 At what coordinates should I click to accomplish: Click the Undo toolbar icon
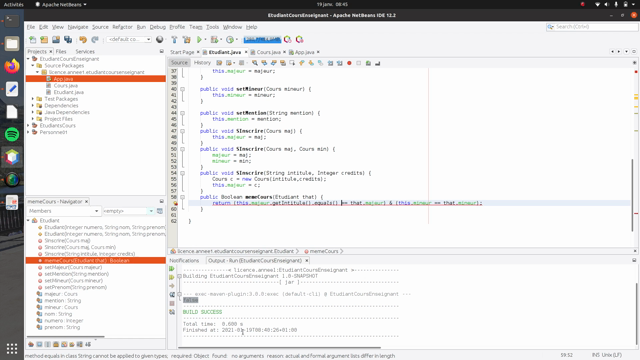pos(83,40)
